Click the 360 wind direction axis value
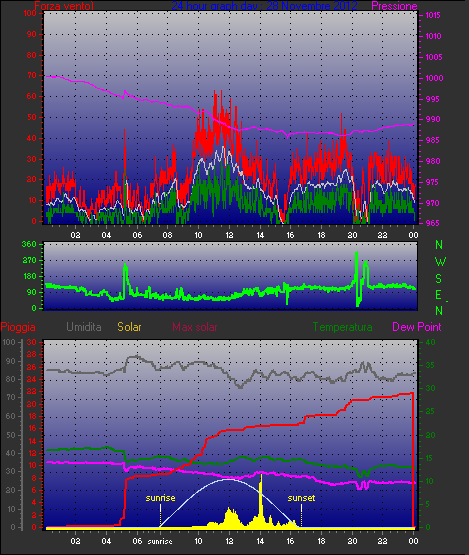 click(x=29, y=244)
